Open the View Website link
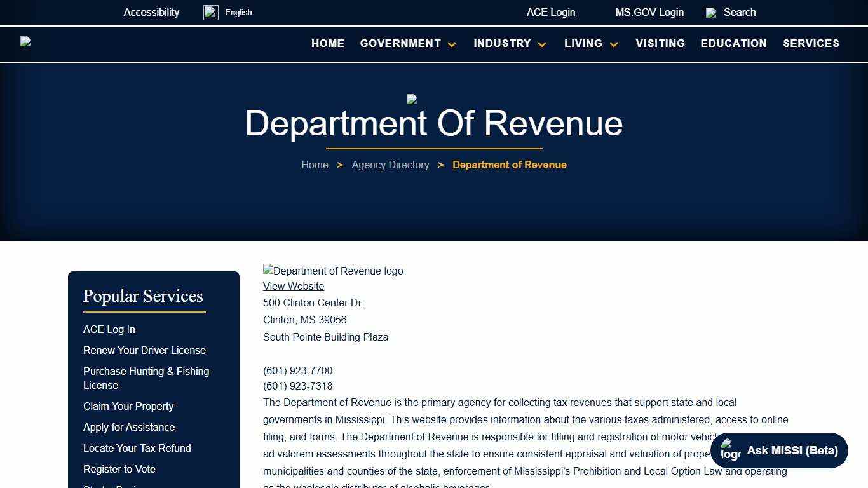 [293, 286]
